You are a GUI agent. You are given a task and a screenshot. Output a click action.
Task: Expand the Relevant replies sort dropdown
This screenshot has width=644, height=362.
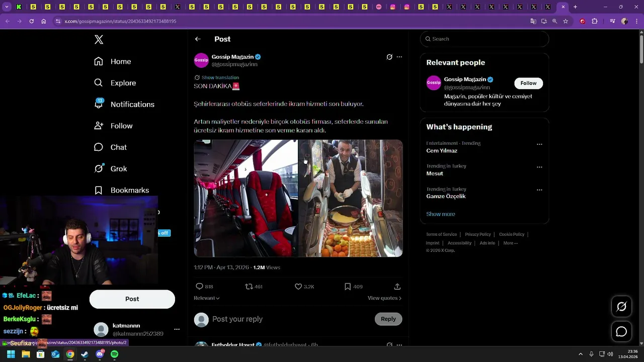207,298
